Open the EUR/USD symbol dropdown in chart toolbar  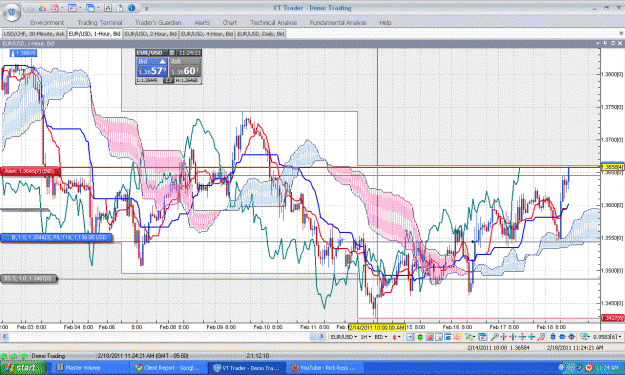344,337
